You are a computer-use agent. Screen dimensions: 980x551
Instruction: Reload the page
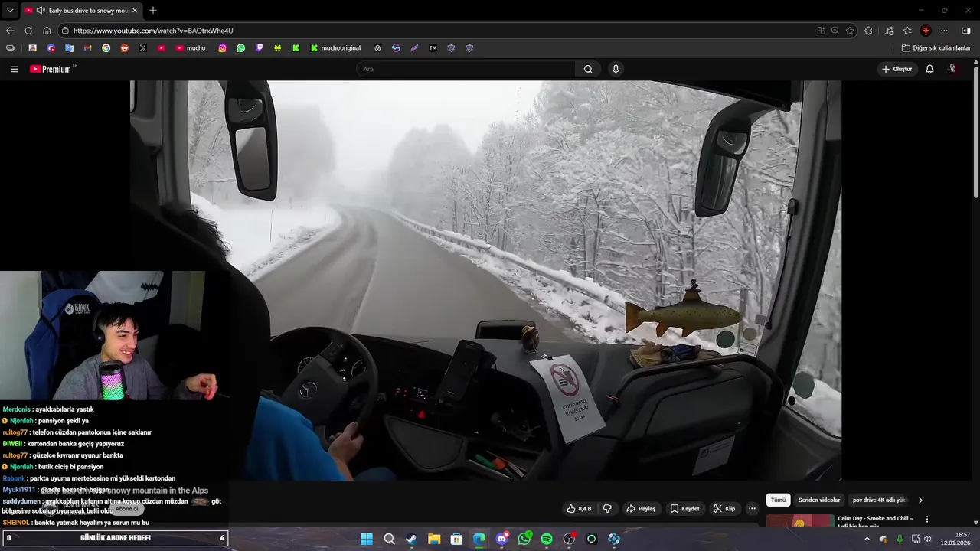click(x=28, y=31)
